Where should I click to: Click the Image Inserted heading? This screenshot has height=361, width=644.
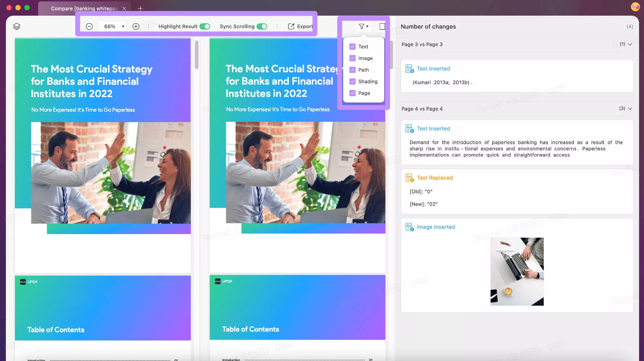click(436, 227)
